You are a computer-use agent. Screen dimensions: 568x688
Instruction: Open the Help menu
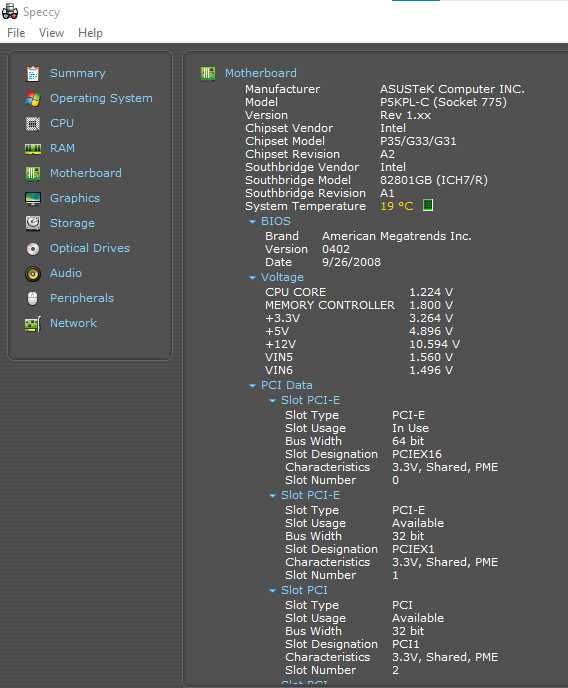pyautogui.click(x=90, y=33)
